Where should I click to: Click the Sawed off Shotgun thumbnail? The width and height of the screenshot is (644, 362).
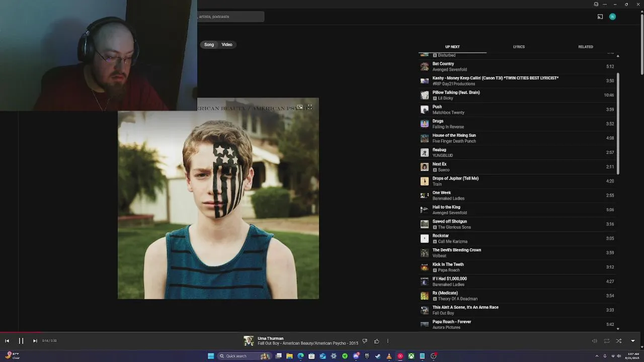[x=425, y=224]
